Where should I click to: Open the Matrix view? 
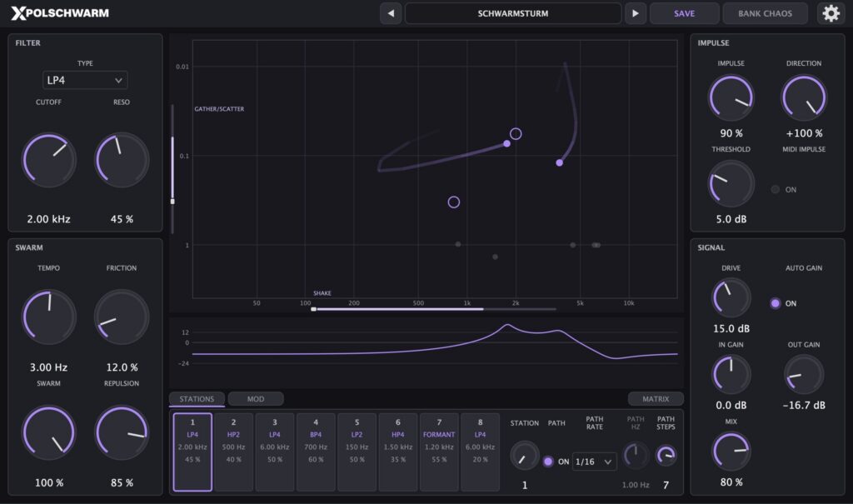pos(656,399)
